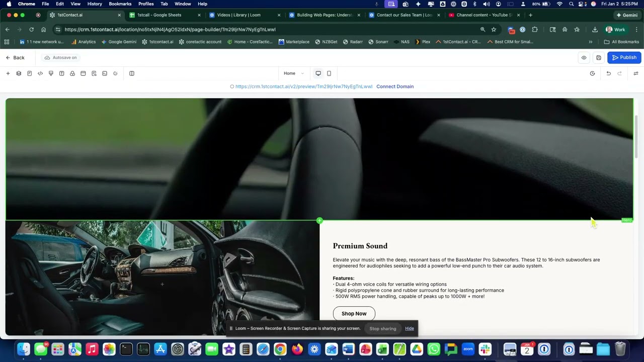Click the Connect Domain link
This screenshot has width=644, height=362.
click(x=395, y=86)
